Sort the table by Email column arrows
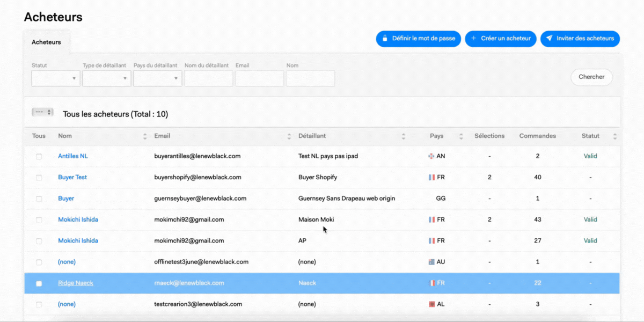The width and height of the screenshot is (644, 322). click(289, 136)
